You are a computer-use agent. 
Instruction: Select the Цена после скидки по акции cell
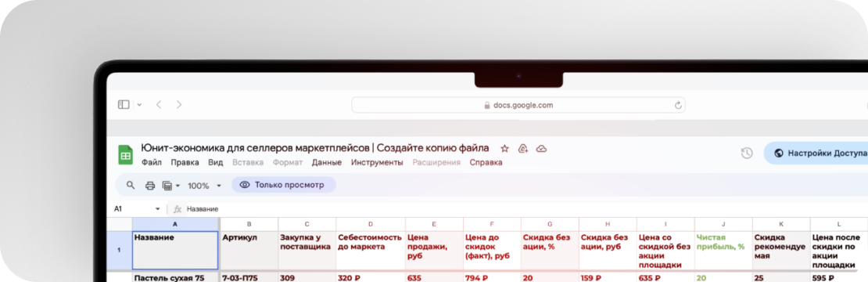[839, 251]
